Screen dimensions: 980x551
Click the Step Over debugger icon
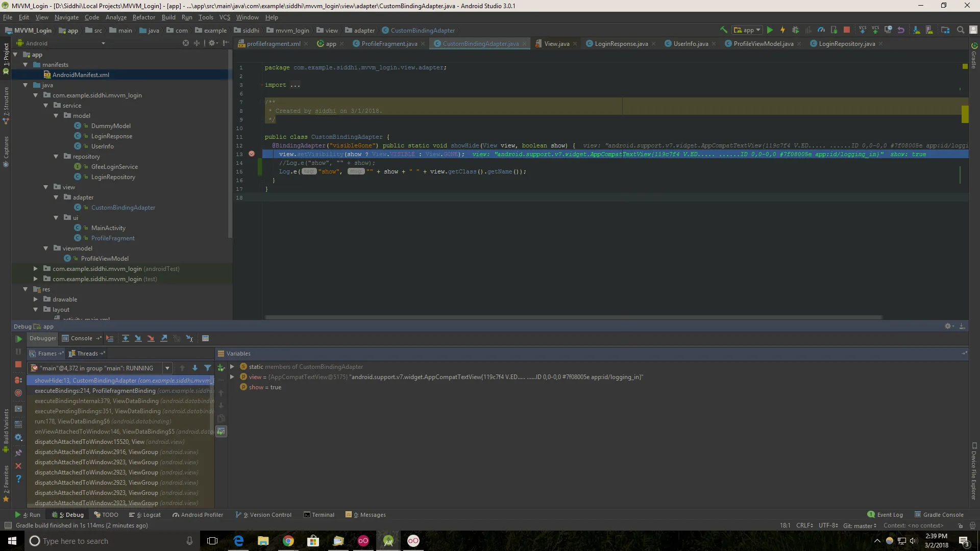(x=125, y=338)
